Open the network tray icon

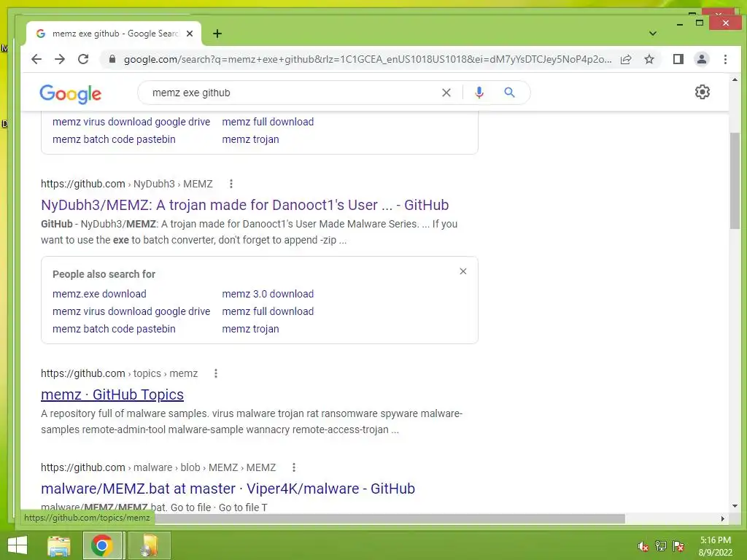(x=661, y=547)
